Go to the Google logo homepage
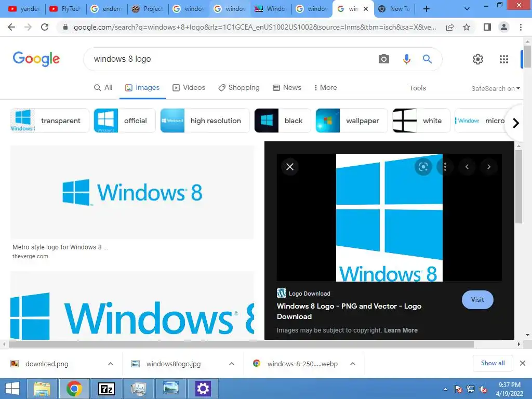The width and height of the screenshot is (532, 399). click(36, 59)
